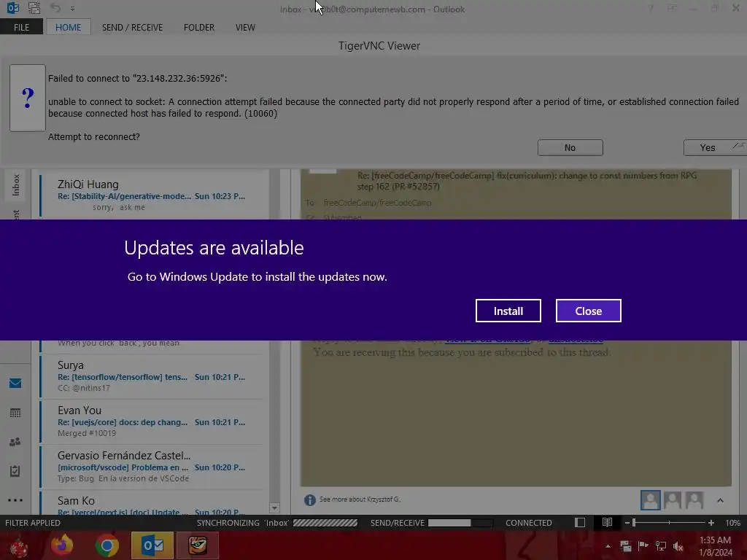The height and width of the screenshot is (560, 747).
Task: Launch Firefox from the taskbar
Action: [62, 545]
